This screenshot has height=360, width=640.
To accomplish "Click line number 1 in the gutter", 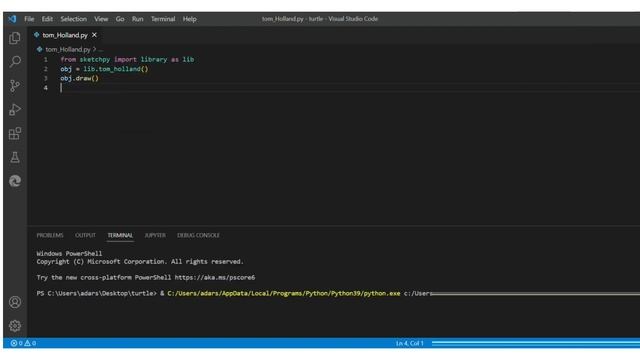I will click(46, 60).
